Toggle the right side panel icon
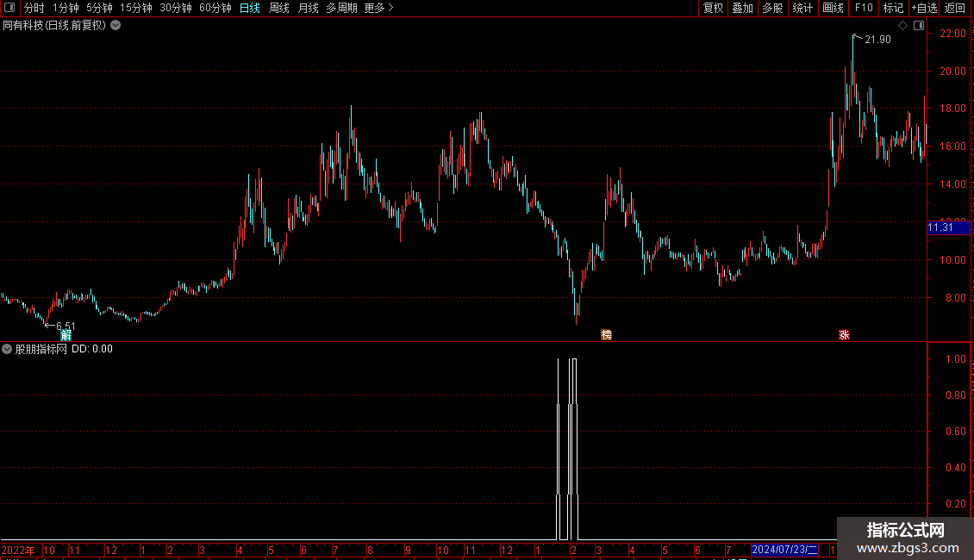The width and height of the screenshot is (974, 560). point(919,26)
